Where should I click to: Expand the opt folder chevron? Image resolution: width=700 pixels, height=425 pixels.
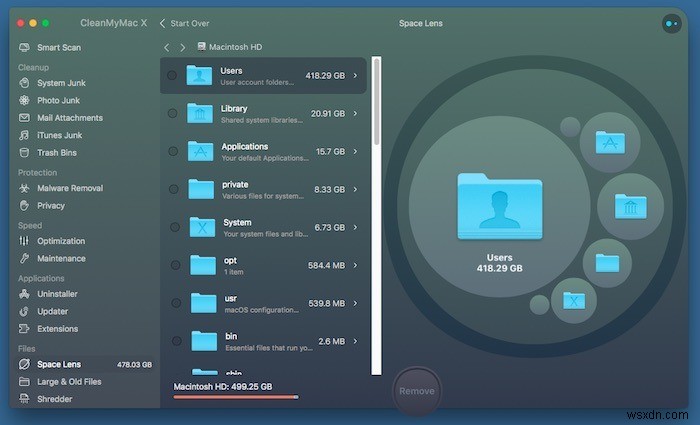point(355,265)
